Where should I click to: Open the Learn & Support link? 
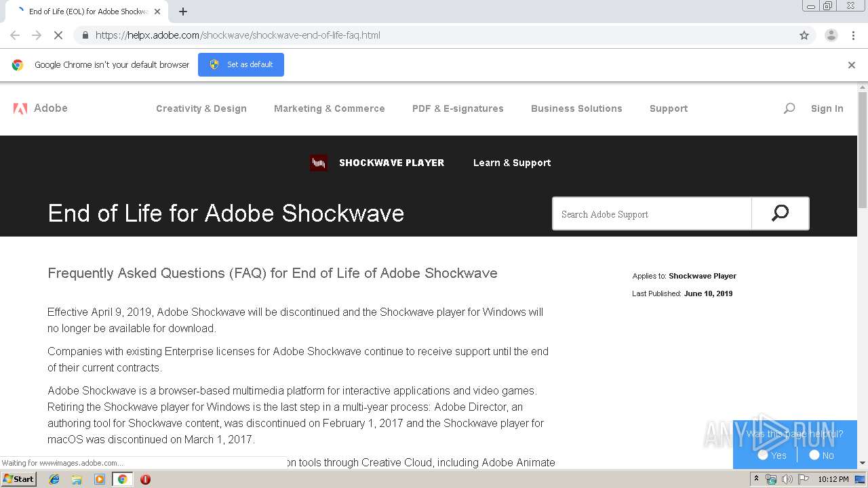click(x=512, y=163)
